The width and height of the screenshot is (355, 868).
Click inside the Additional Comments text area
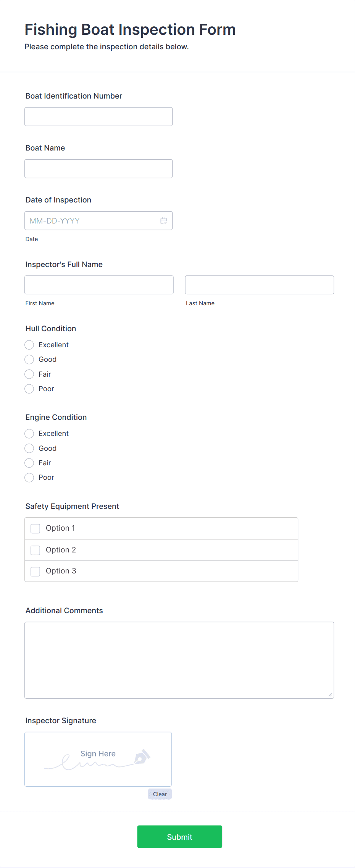(x=179, y=660)
